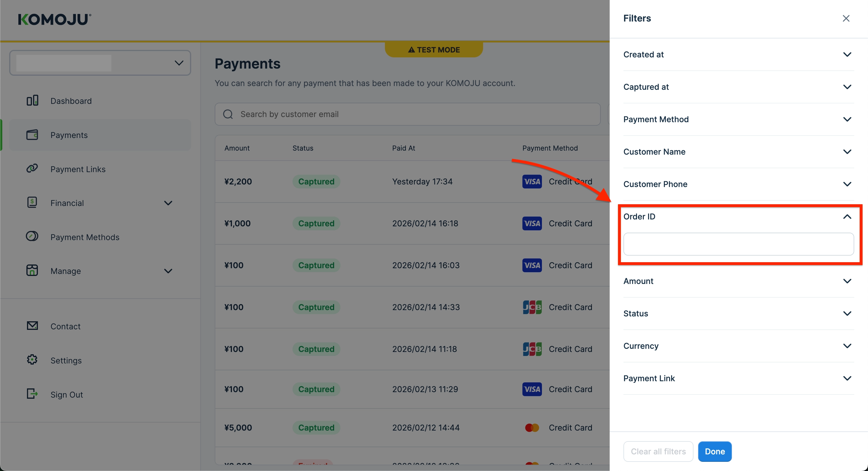Viewport: 868px width, 471px height.
Task: Click the Dashboard chart icon
Action: coord(32,100)
